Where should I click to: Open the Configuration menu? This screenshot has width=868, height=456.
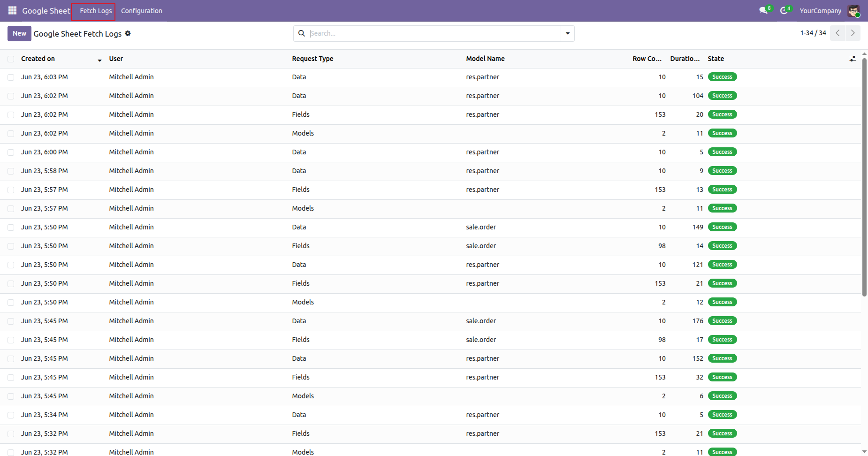click(142, 11)
